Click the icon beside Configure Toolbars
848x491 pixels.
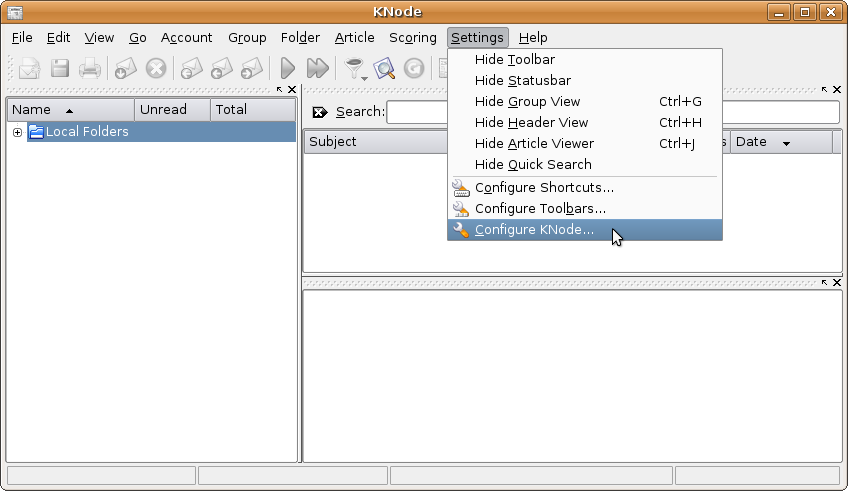pos(461,209)
